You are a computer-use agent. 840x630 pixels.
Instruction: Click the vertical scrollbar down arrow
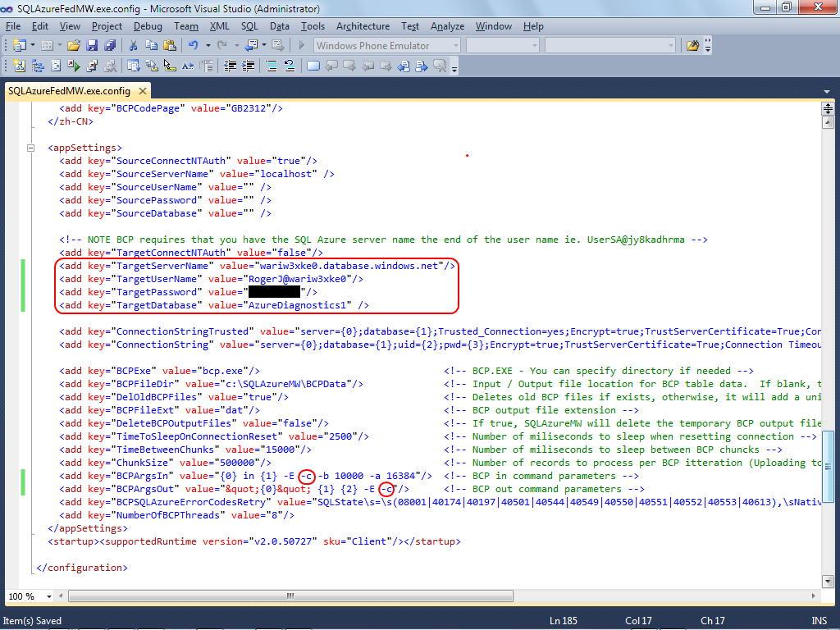coord(828,582)
